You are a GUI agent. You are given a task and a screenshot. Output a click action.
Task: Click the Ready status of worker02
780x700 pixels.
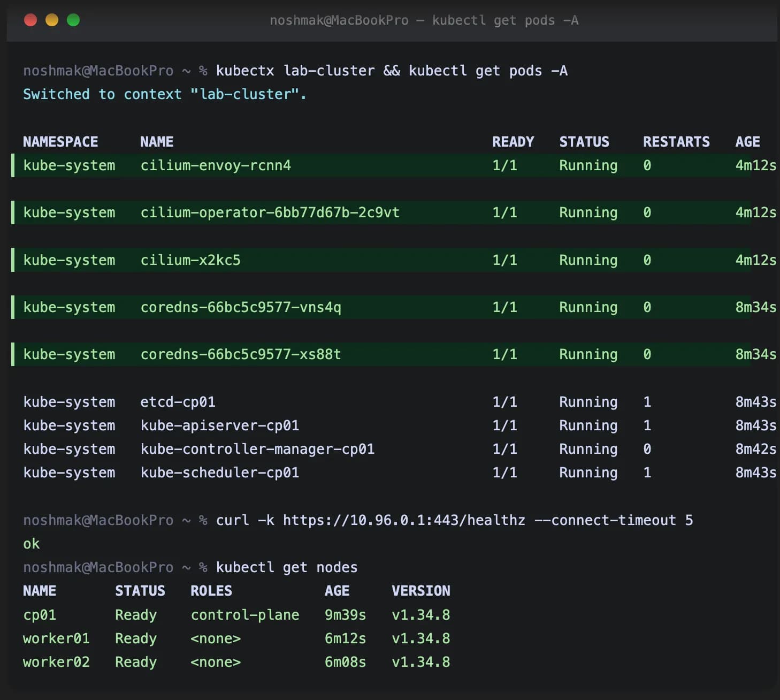[136, 662]
